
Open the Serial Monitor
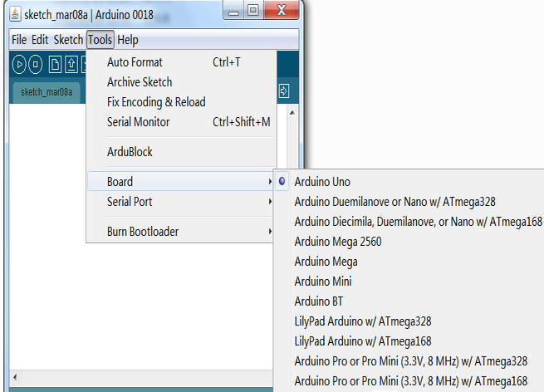click(x=181, y=122)
